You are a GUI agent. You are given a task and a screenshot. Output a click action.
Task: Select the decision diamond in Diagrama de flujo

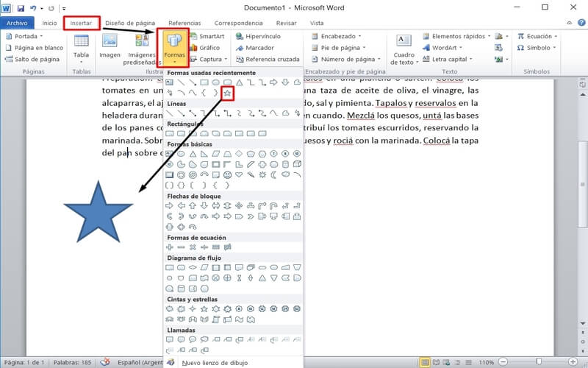[193, 268]
